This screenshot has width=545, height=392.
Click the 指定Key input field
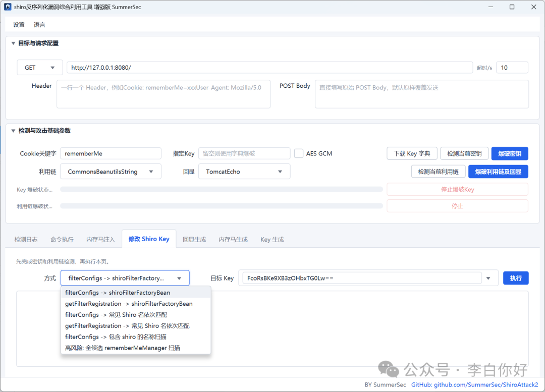pos(244,153)
